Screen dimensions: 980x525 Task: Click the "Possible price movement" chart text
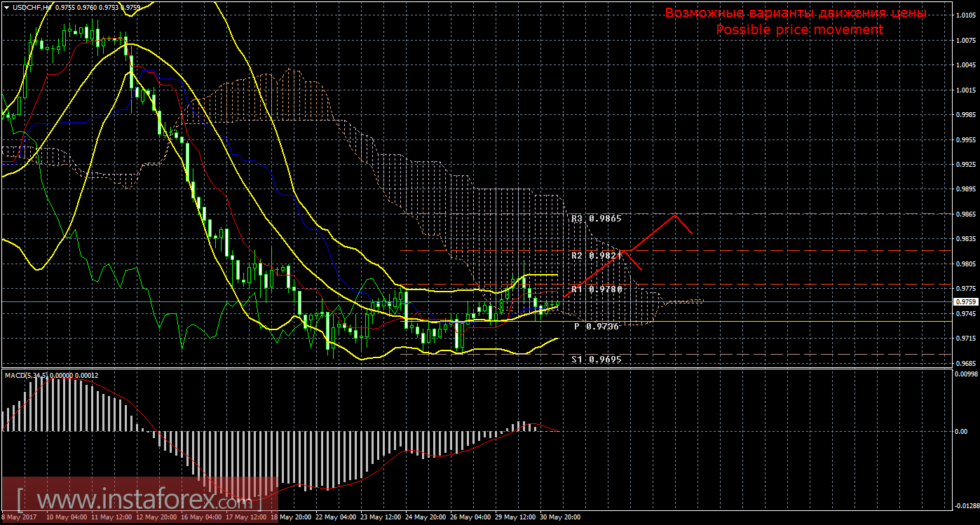(799, 29)
